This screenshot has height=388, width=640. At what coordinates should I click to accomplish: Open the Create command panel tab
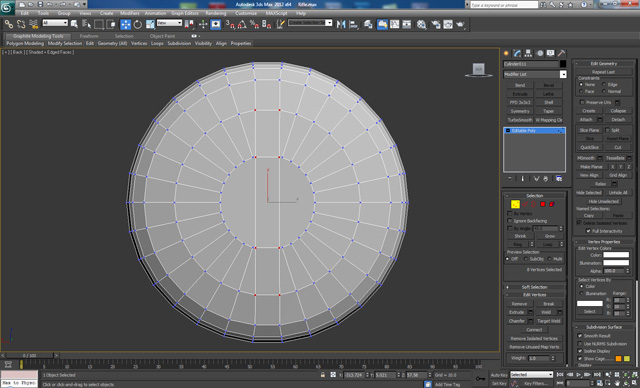(506, 53)
